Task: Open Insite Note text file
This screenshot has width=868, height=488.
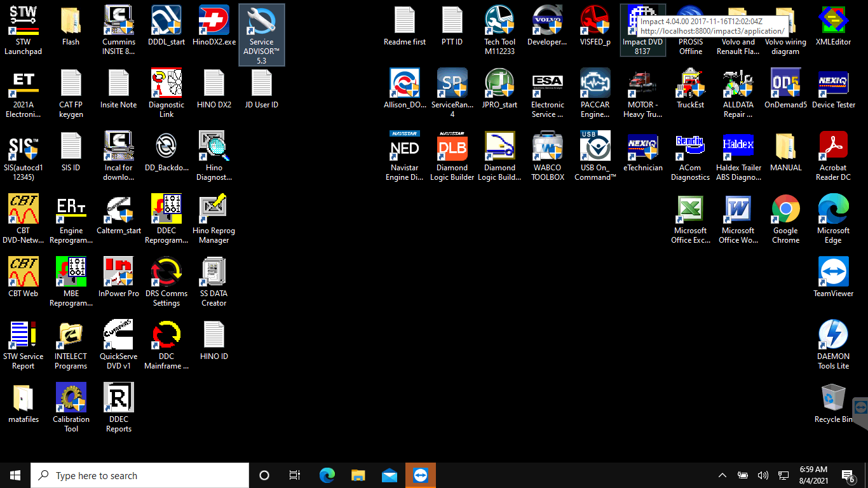Action: [119, 88]
